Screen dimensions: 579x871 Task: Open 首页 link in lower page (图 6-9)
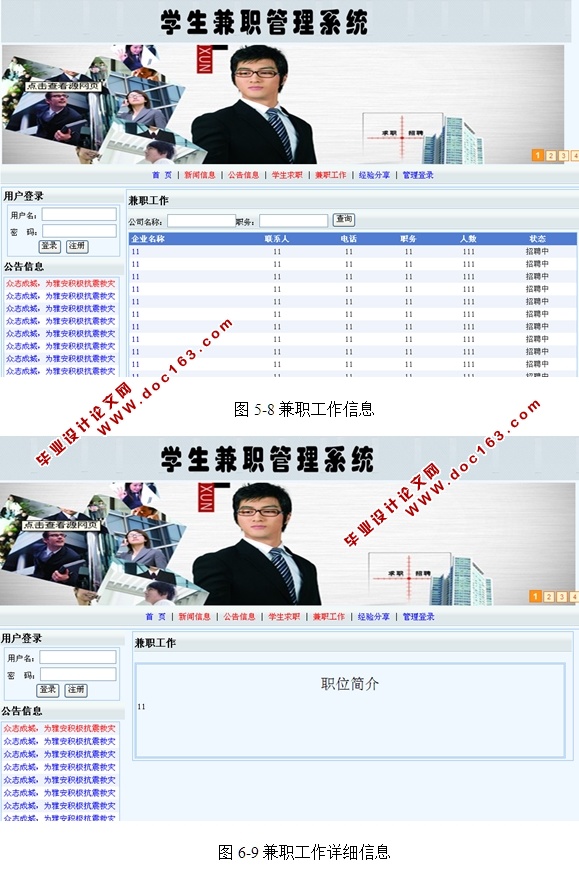pos(156,617)
